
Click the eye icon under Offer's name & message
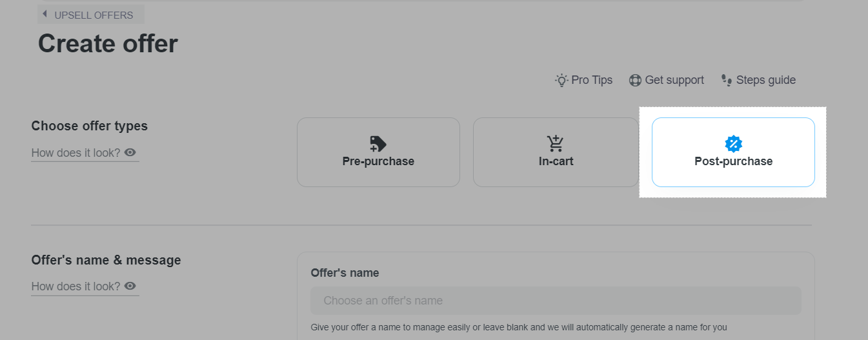(130, 286)
